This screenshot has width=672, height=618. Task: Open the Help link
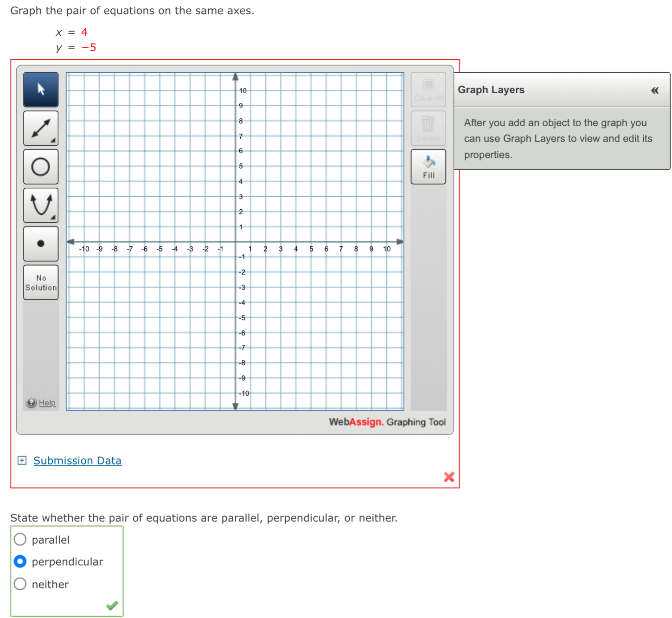(46, 403)
